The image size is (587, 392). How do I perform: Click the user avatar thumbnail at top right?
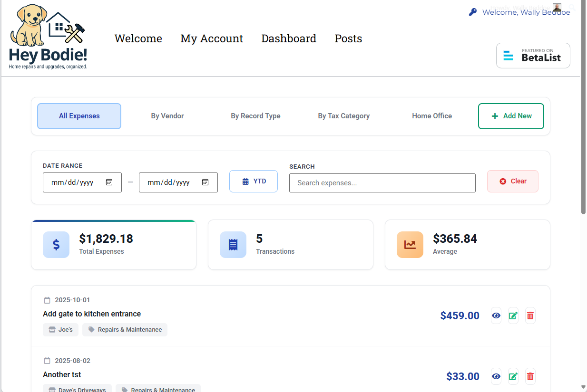pyautogui.click(x=557, y=8)
